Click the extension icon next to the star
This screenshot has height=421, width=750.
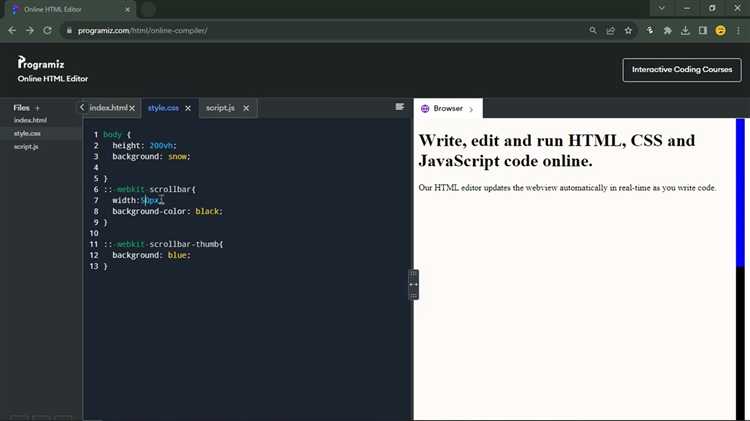650,31
